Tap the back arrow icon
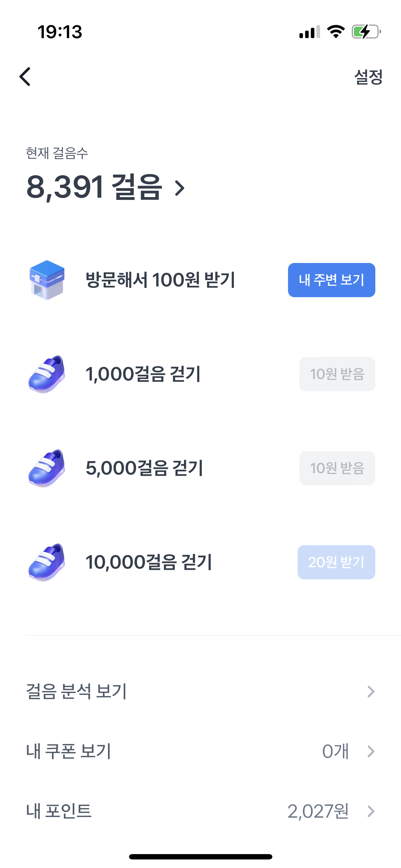The image size is (401, 868). [x=25, y=77]
